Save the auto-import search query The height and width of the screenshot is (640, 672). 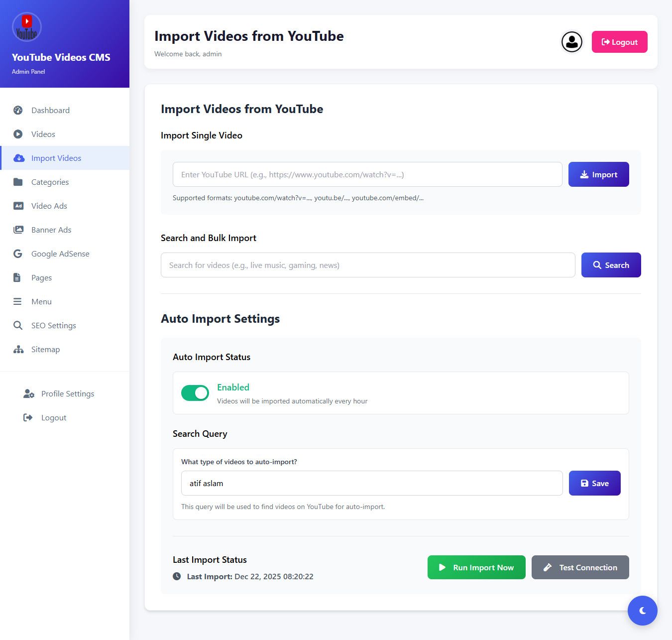[x=595, y=483]
